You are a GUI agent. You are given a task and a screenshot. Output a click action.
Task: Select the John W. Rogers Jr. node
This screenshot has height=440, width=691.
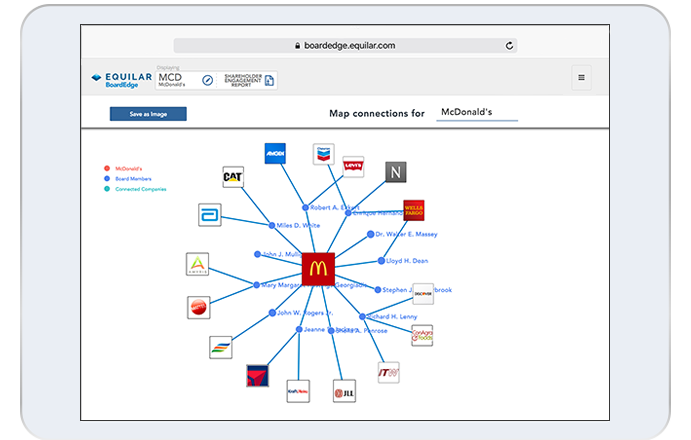(x=272, y=313)
